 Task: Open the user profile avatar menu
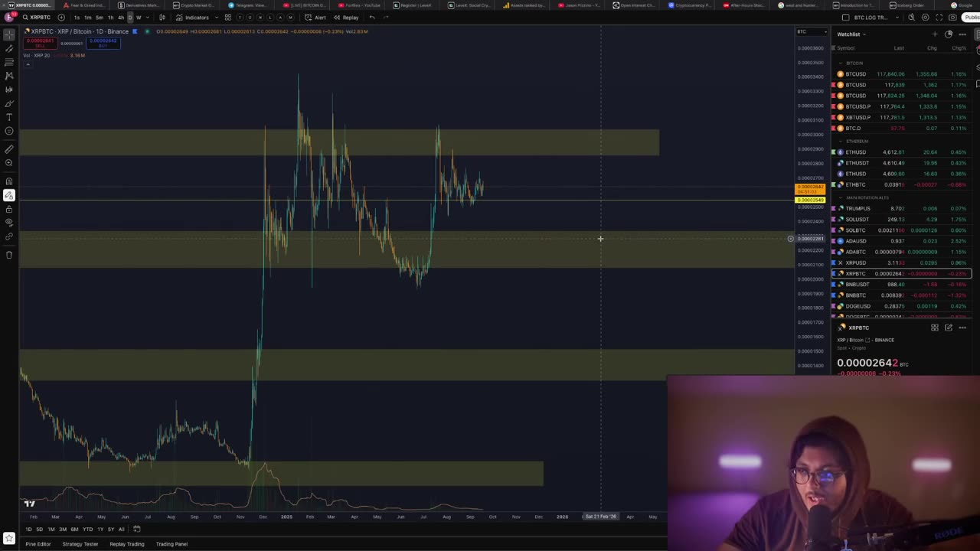point(8,18)
